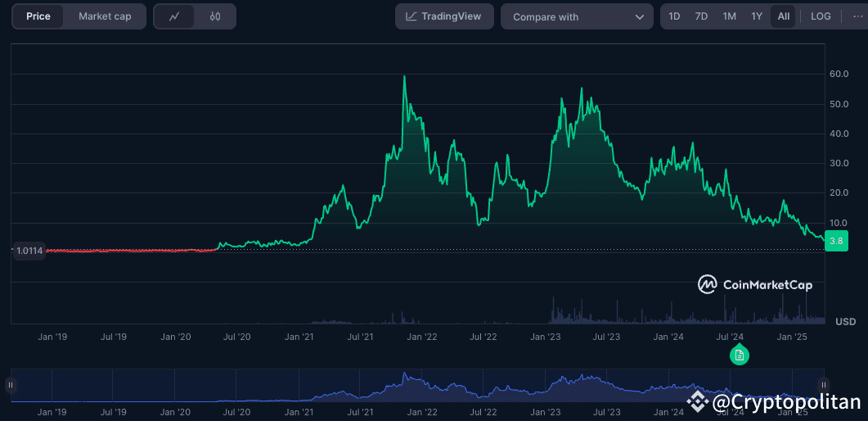This screenshot has height=421, width=868.
Task: Click the Jan '19 main x-axis label
Action: [x=52, y=337]
